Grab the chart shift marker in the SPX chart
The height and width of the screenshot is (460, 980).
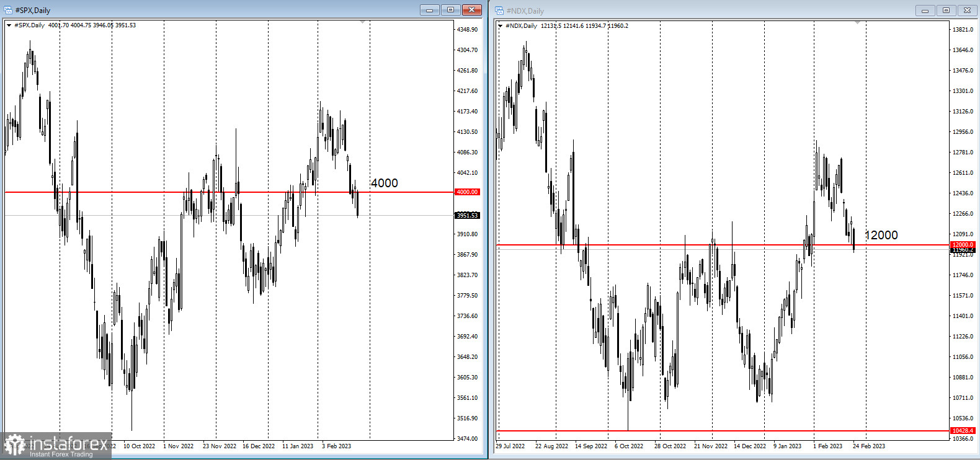363,22
